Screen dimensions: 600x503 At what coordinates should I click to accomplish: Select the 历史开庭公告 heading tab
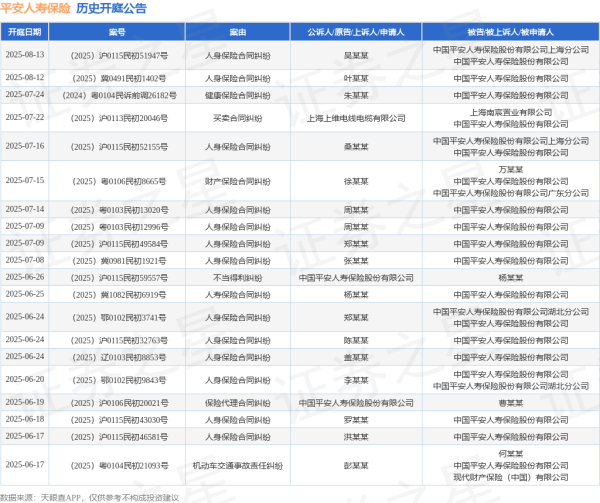pos(111,8)
